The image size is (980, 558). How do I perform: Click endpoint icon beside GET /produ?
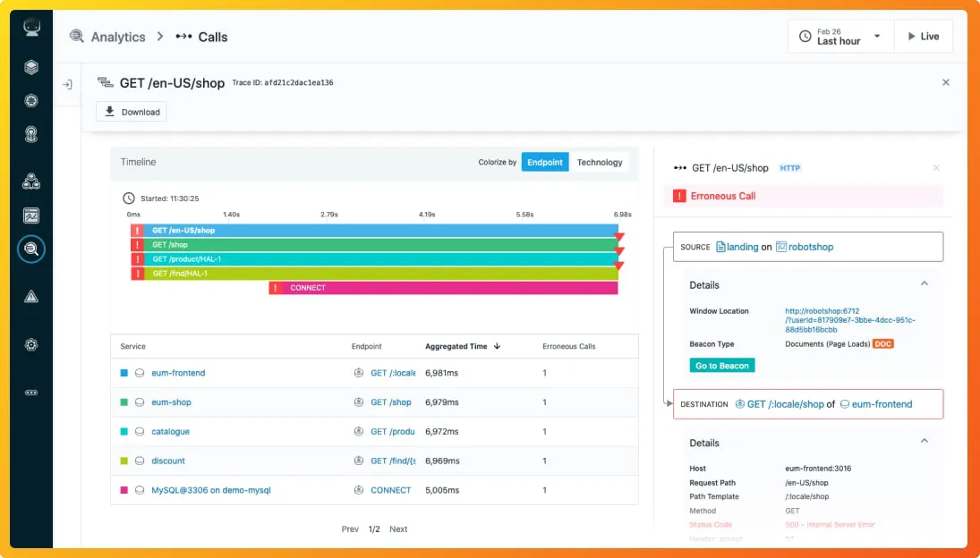pyautogui.click(x=359, y=431)
